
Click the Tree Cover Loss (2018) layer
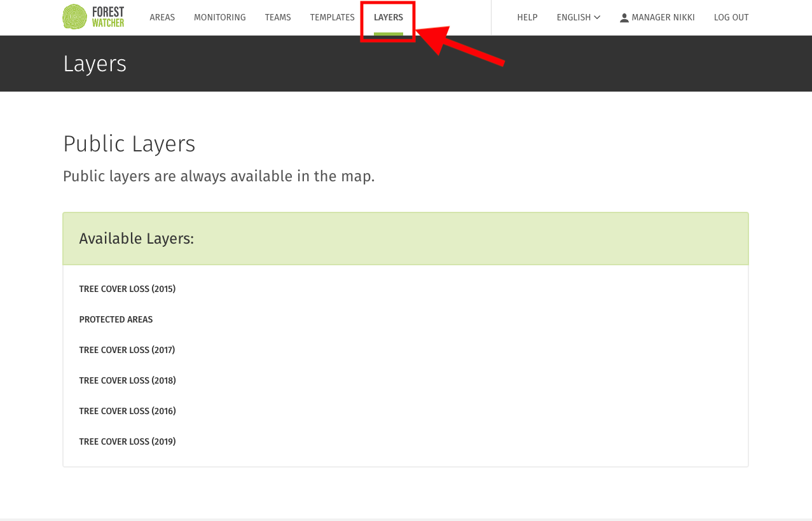point(127,380)
